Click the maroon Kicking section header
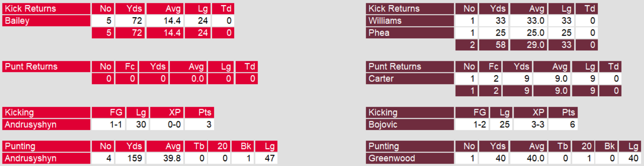This screenshot has width=644, height=166. pos(410,113)
